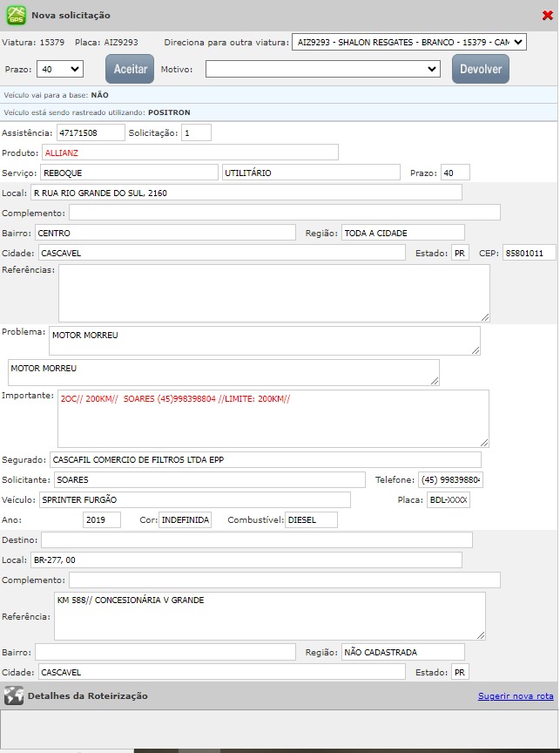Image resolution: width=560 pixels, height=753 pixels.
Task: Click the CEP field 85801011
Action: [529, 253]
